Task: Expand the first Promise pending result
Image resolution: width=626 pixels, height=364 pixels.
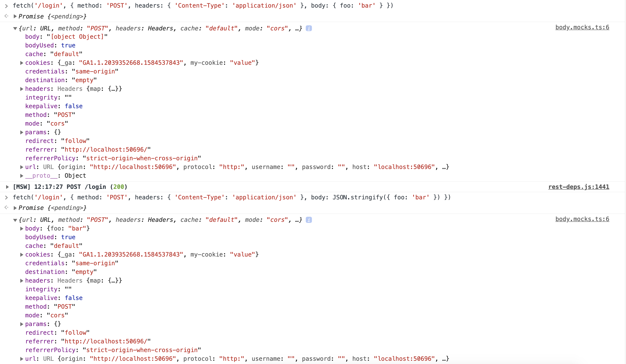Action: click(15, 16)
